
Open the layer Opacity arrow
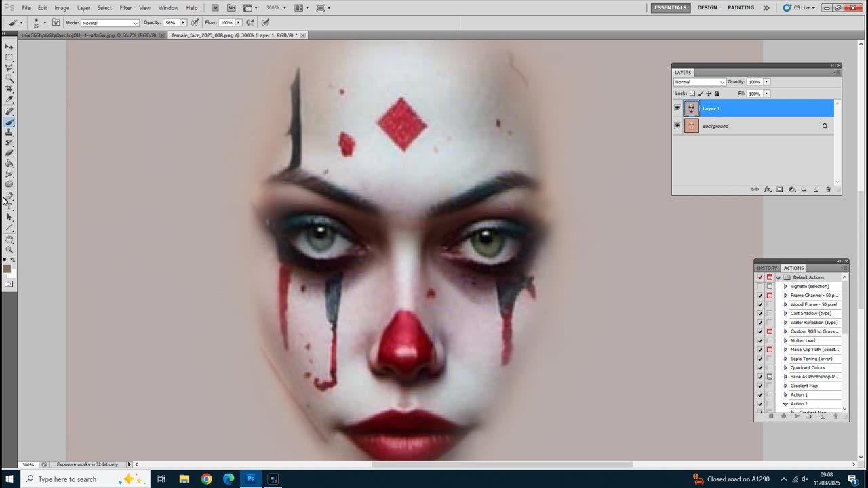click(x=766, y=82)
